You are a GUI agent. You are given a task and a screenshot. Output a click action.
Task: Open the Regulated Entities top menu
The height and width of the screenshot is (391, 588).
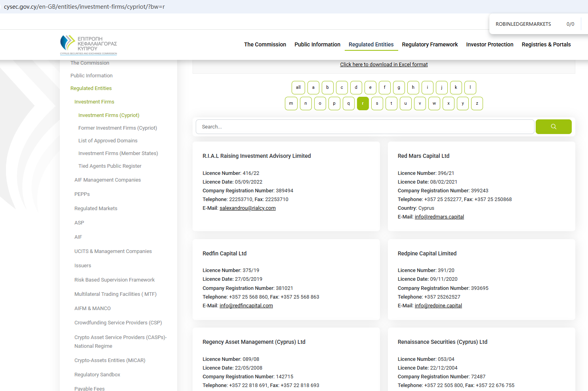click(371, 44)
